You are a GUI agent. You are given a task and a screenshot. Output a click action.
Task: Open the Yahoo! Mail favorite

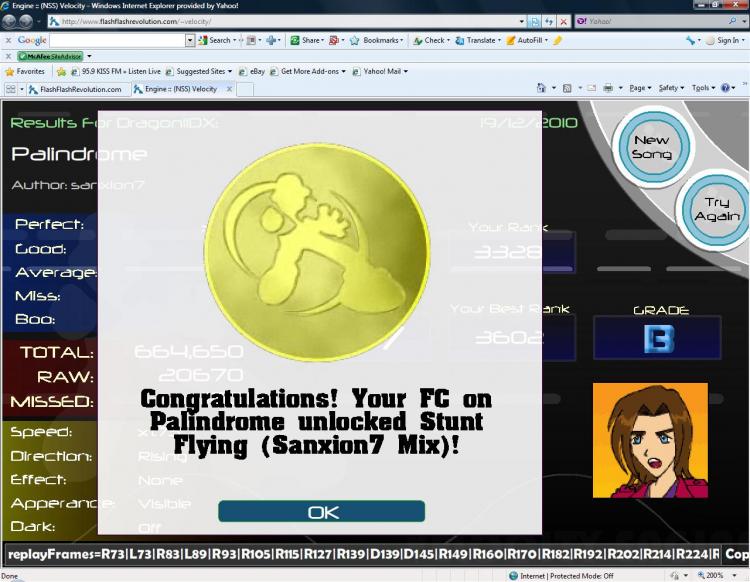(x=380, y=72)
